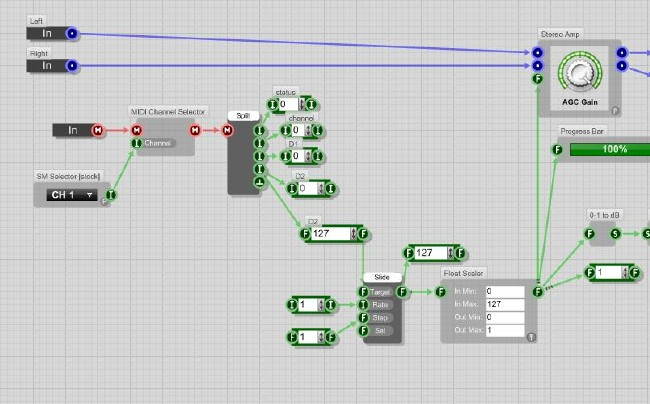
Task: Click the Progress Bar float input connector
Action: [557, 149]
